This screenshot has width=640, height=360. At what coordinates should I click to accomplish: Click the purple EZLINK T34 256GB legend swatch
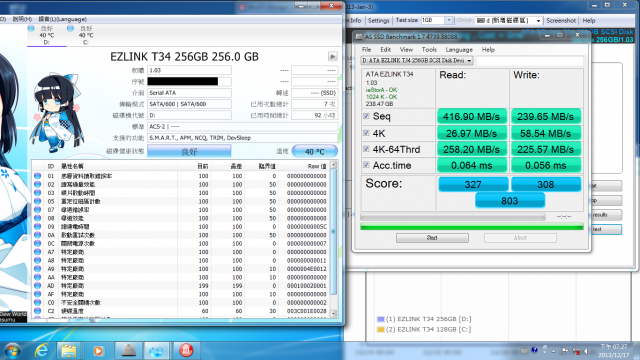point(380,319)
